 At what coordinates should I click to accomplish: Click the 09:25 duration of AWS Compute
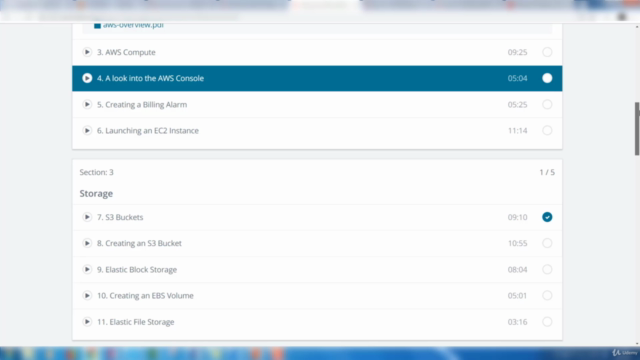pyautogui.click(x=517, y=52)
